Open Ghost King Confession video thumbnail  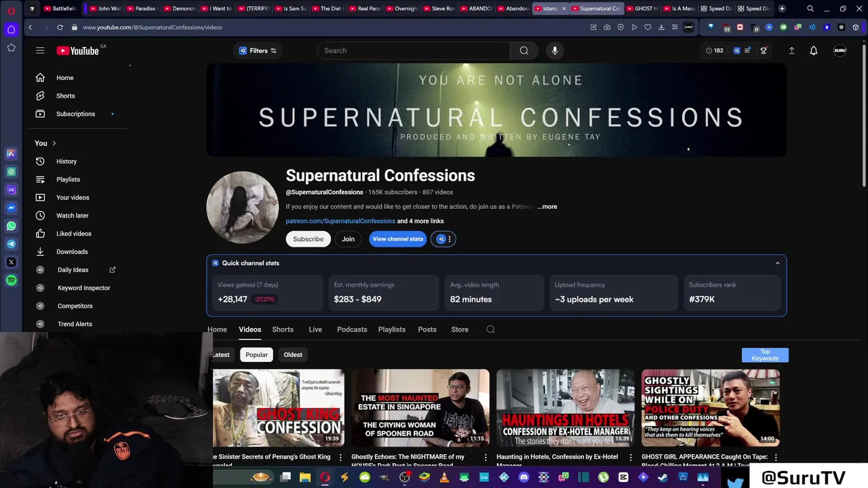click(x=279, y=407)
